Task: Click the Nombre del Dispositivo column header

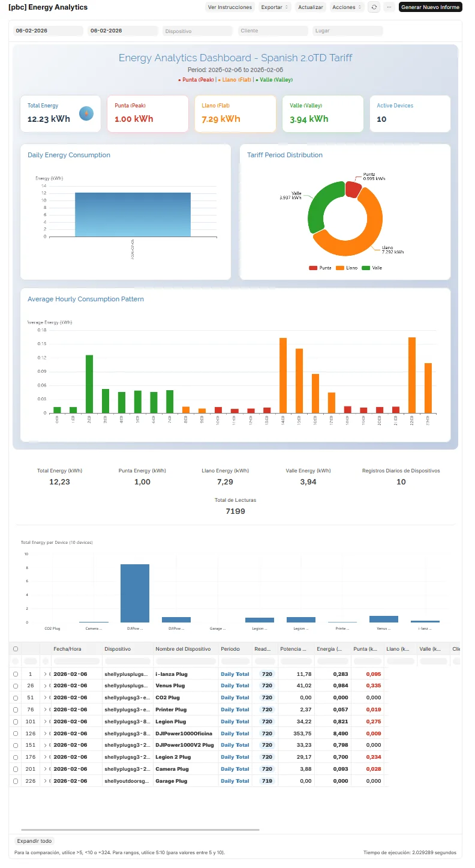Action: pyautogui.click(x=183, y=649)
